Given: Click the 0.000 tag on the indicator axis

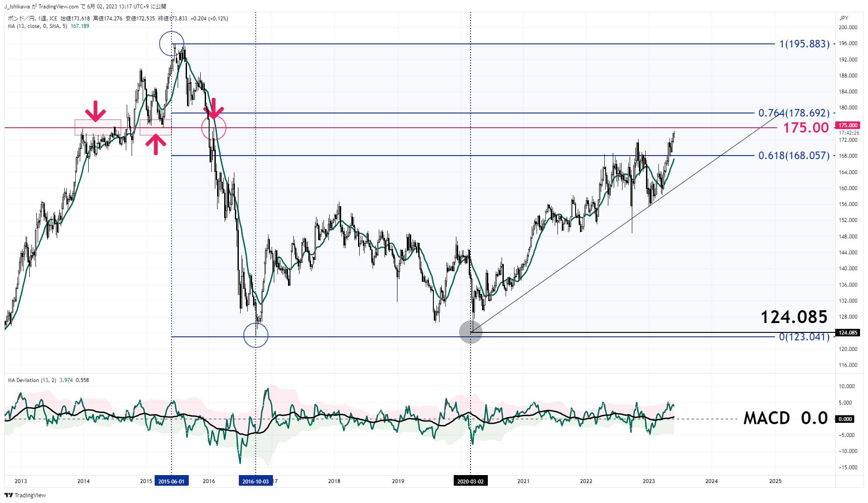Looking at the screenshot, I should pos(845,419).
